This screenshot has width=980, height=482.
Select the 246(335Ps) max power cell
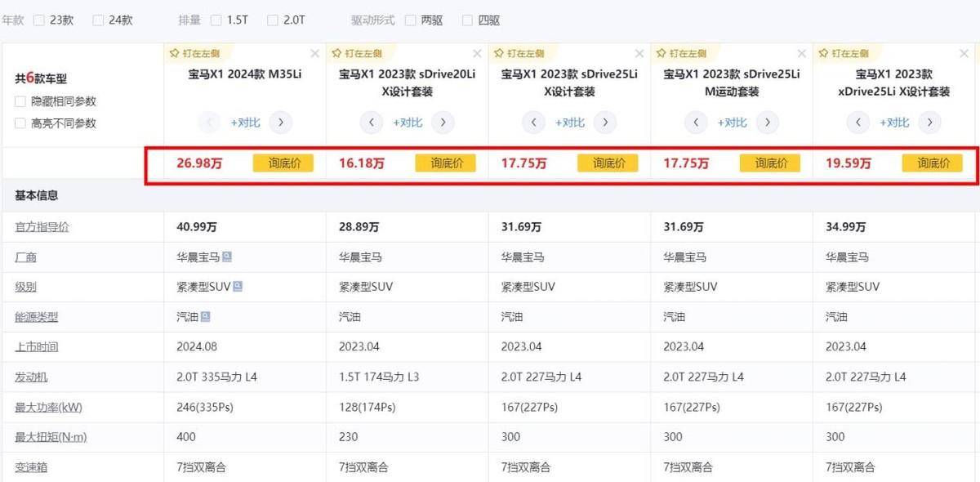[x=245, y=407]
